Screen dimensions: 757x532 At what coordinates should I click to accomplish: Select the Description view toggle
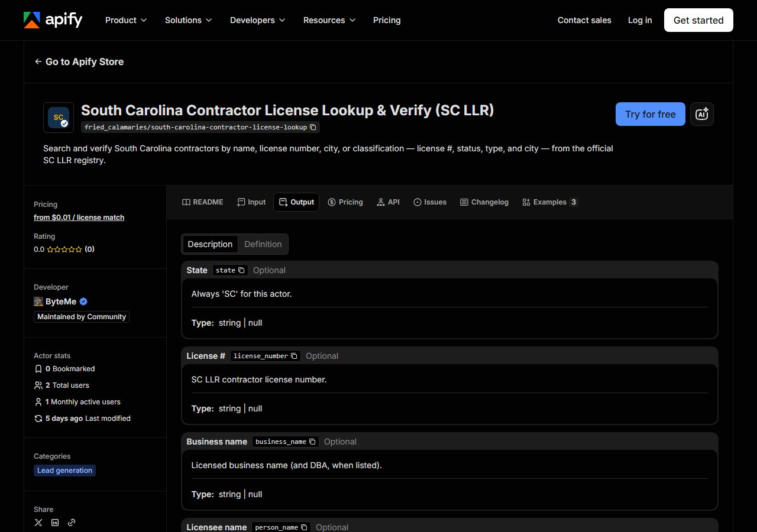click(210, 244)
